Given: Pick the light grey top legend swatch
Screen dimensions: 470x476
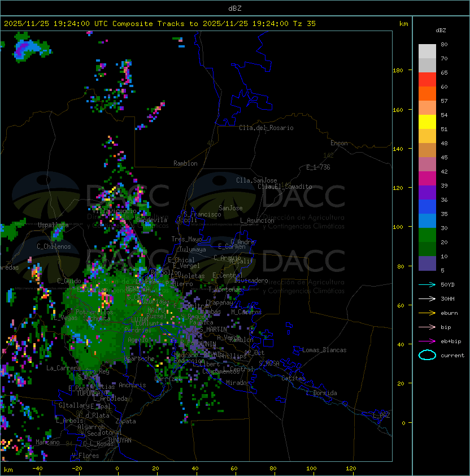Looking at the screenshot, I should tap(427, 51).
